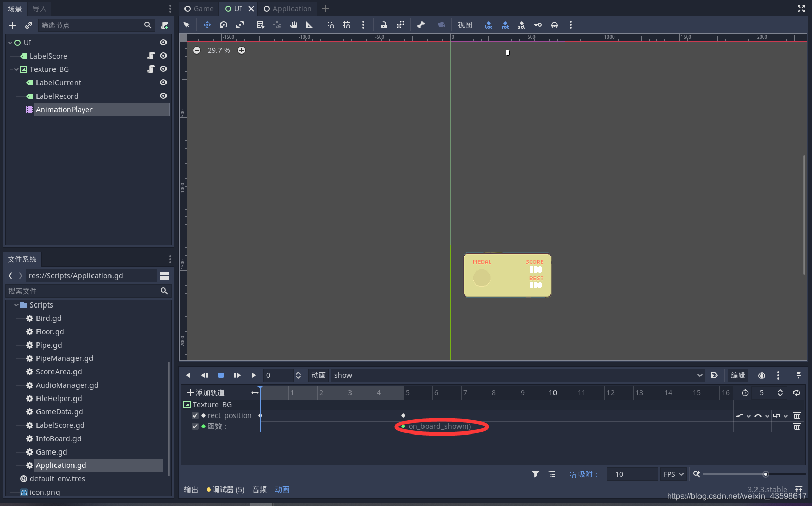Click the snap step value field
812x506 pixels.
632,474
